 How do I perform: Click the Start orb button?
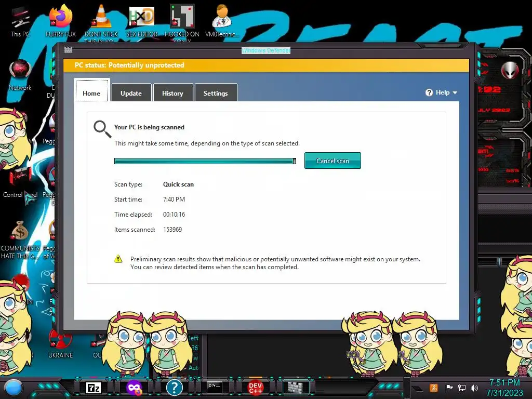pos(14,388)
